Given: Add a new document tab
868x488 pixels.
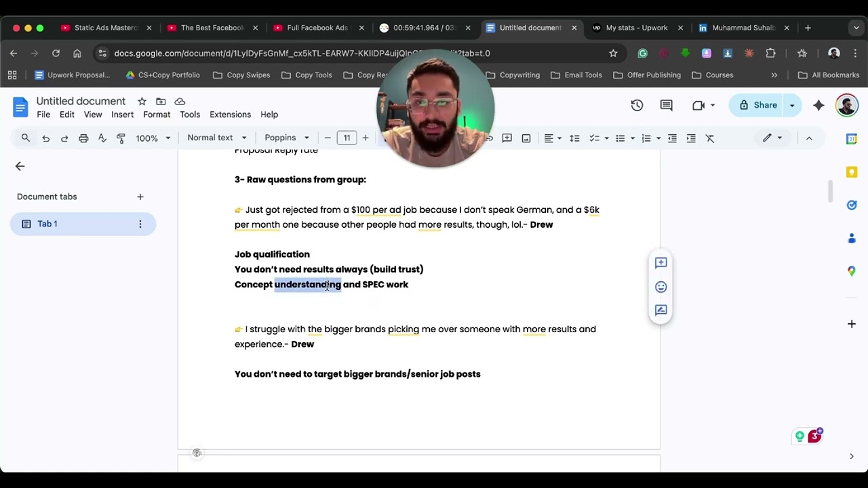Looking at the screenshot, I should tap(140, 197).
